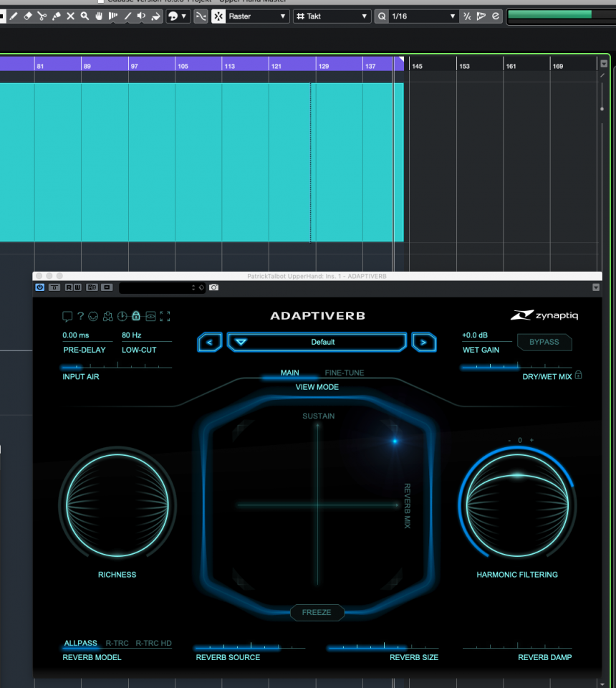Edit the +0.0 dB wet gain value

pos(475,335)
